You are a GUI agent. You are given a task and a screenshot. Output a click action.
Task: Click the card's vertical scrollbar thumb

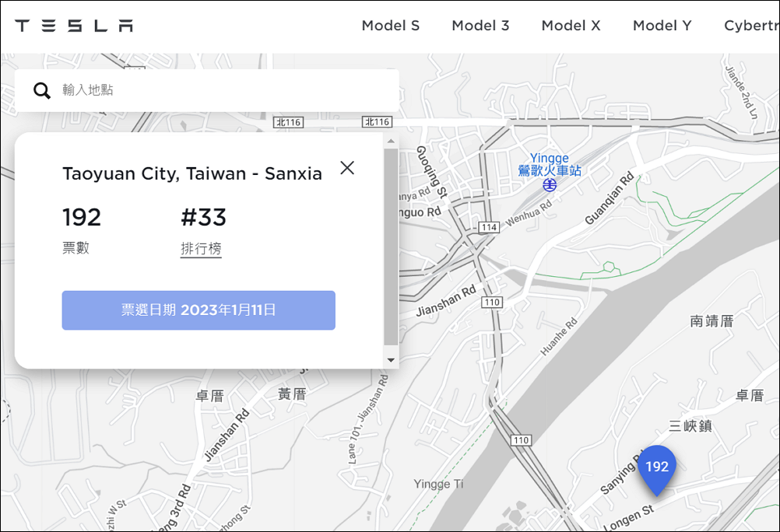point(391,247)
